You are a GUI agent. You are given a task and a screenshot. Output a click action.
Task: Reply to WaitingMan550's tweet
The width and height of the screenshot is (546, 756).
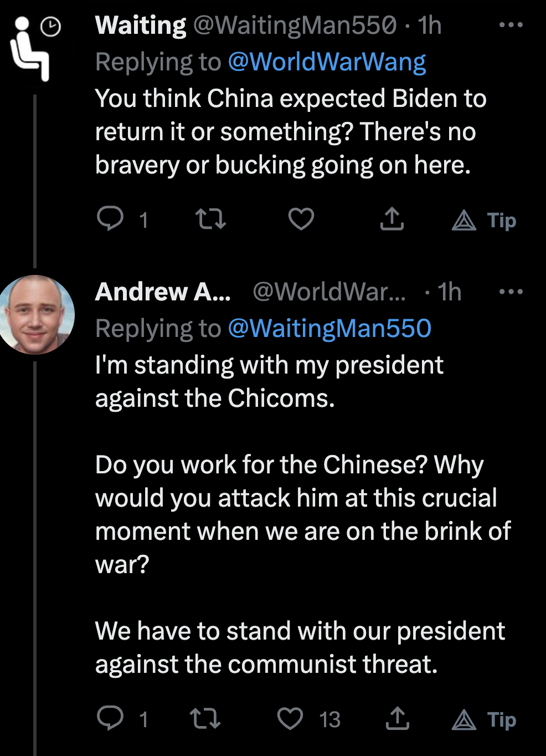[x=110, y=219]
